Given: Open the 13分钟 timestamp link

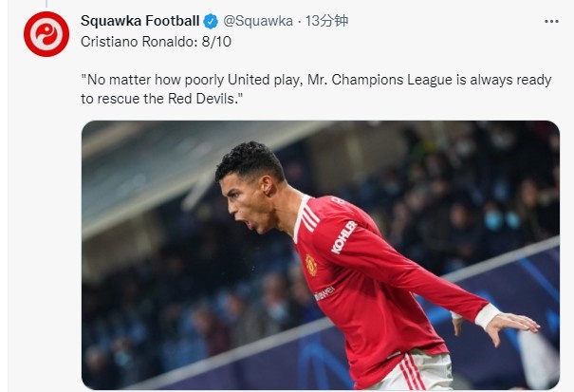Looking at the screenshot, I should tap(326, 21).
